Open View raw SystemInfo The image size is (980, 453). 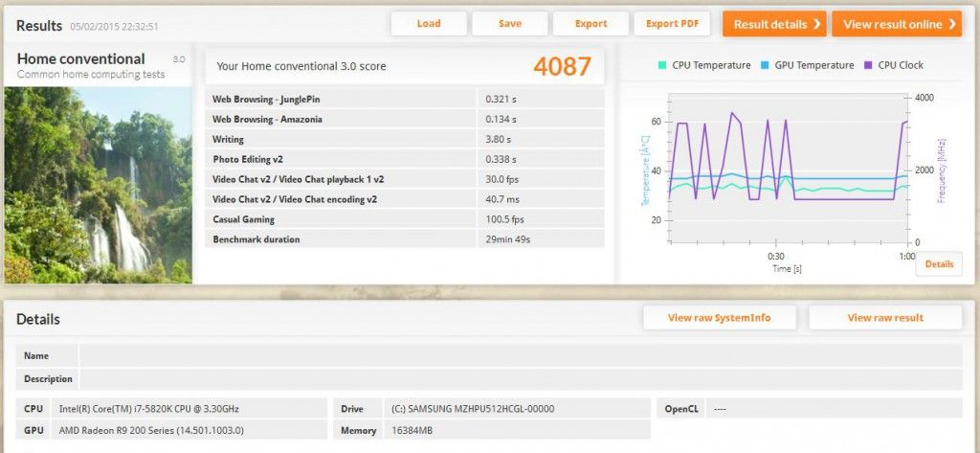(x=720, y=318)
